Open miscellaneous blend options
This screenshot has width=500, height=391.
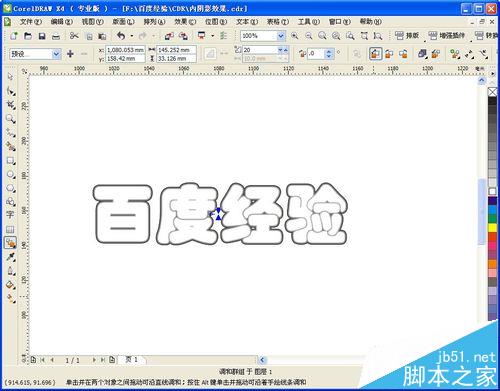(x=455, y=54)
